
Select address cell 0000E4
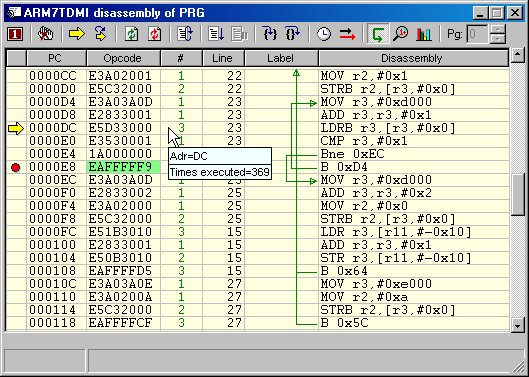coord(56,154)
